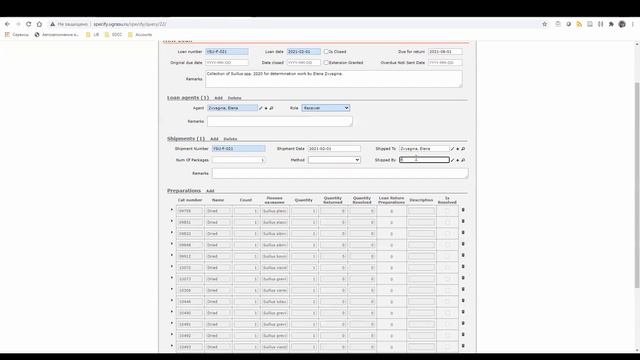Edit the Agent Zvyagina, Elena record (pencil icon)
Image resolution: width=640 pixels, height=360 pixels.
pos(261,108)
